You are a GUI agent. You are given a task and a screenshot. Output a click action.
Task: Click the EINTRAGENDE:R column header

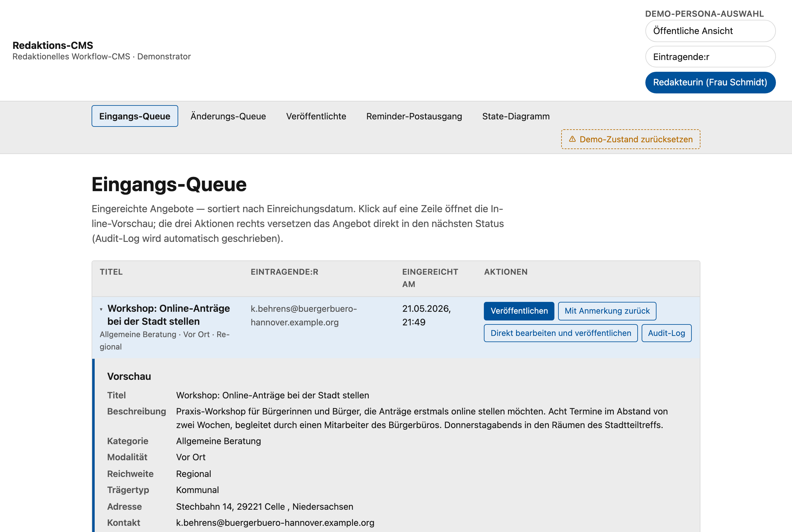284,272
